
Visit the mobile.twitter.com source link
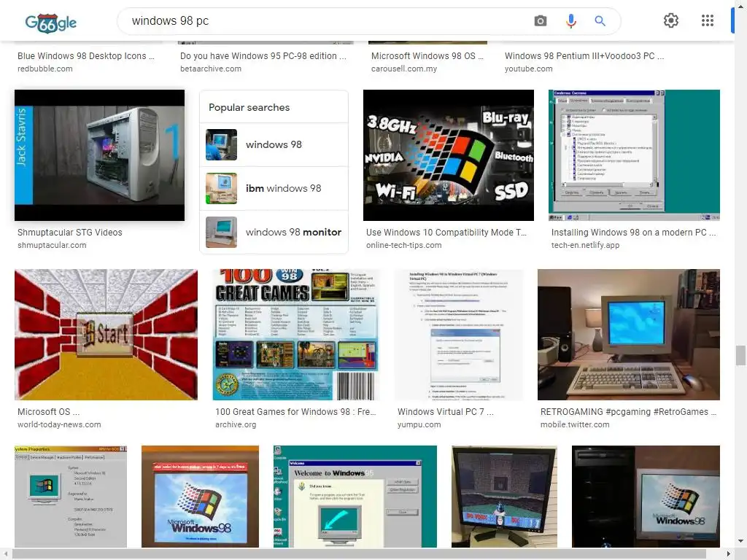tap(575, 425)
